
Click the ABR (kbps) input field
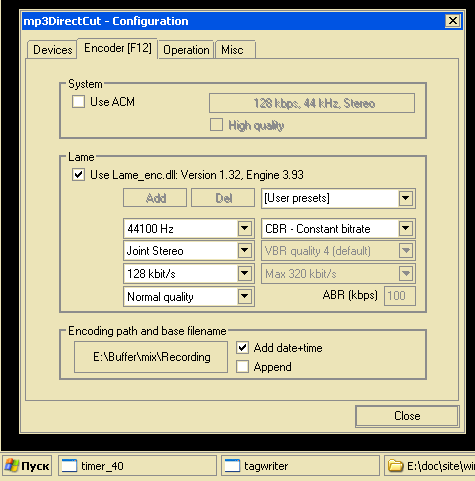pos(400,296)
